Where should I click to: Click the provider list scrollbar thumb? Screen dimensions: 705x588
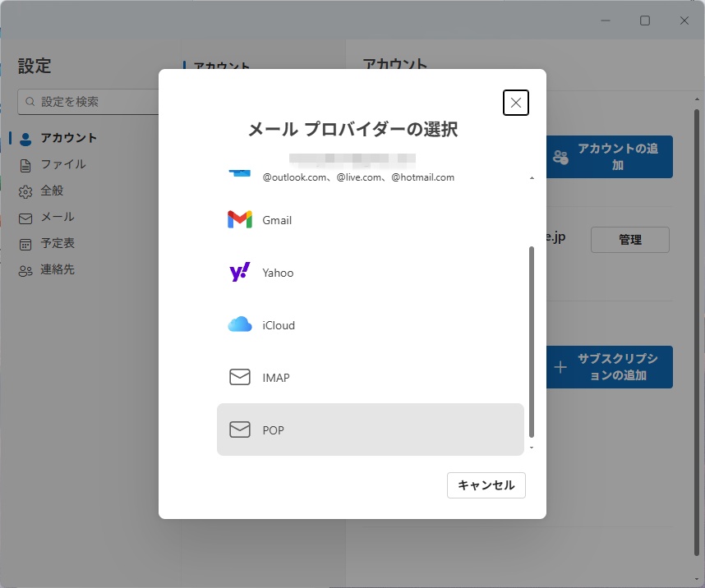pos(532,341)
